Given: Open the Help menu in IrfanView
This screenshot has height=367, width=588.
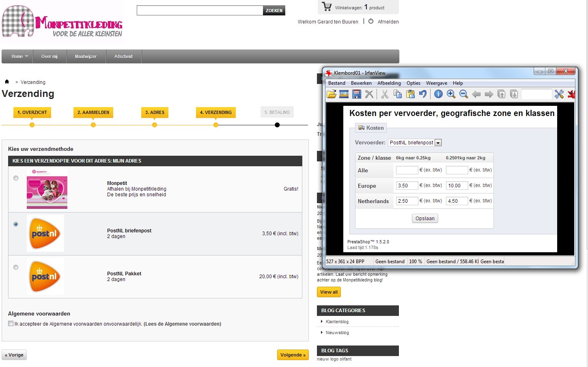Looking at the screenshot, I should pos(458,83).
